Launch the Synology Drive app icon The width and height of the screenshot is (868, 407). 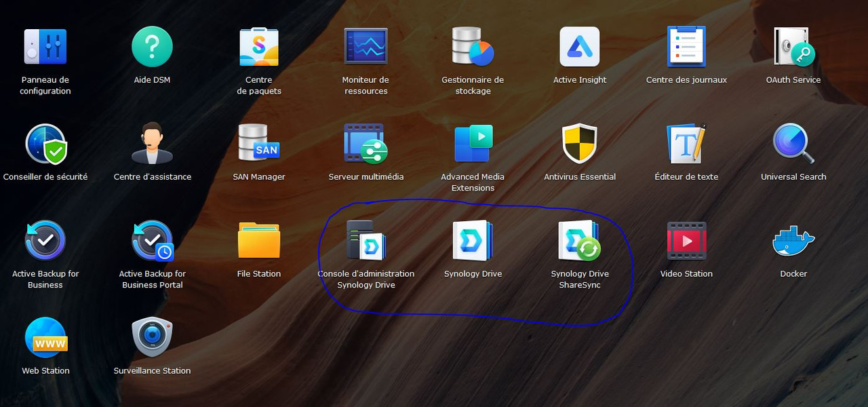coord(473,241)
